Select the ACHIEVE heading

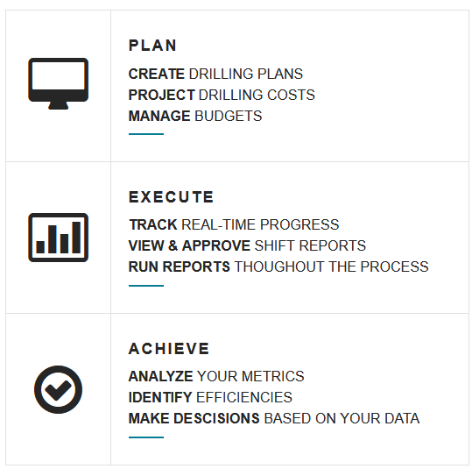click(x=169, y=349)
